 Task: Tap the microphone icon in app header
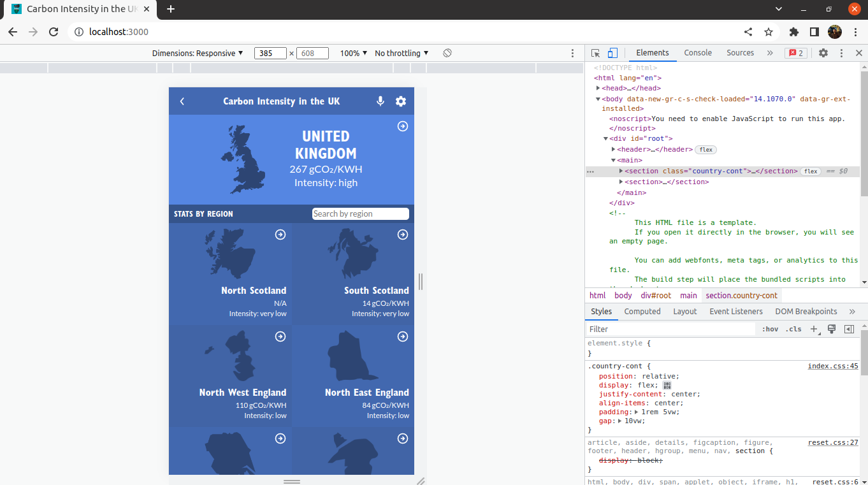tap(380, 101)
